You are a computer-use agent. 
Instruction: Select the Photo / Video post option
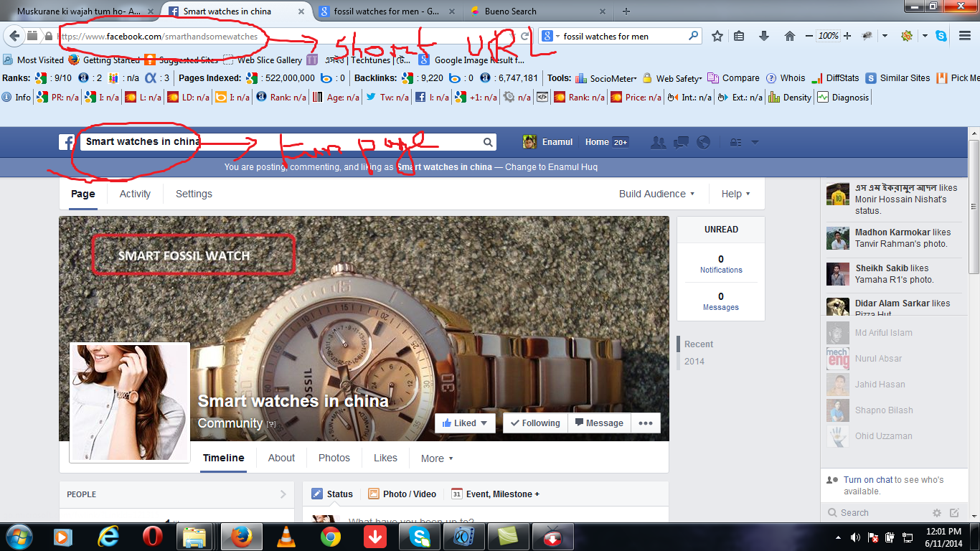click(402, 494)
